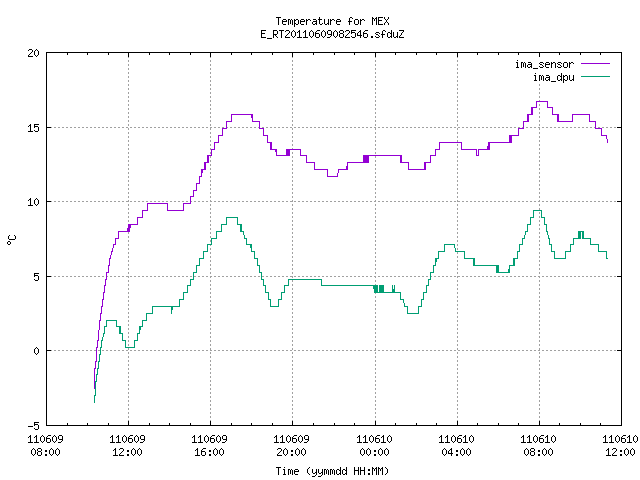Click the ima_dpu legend label
This screenshot has width=640, height=480.
tap(553, 77)
